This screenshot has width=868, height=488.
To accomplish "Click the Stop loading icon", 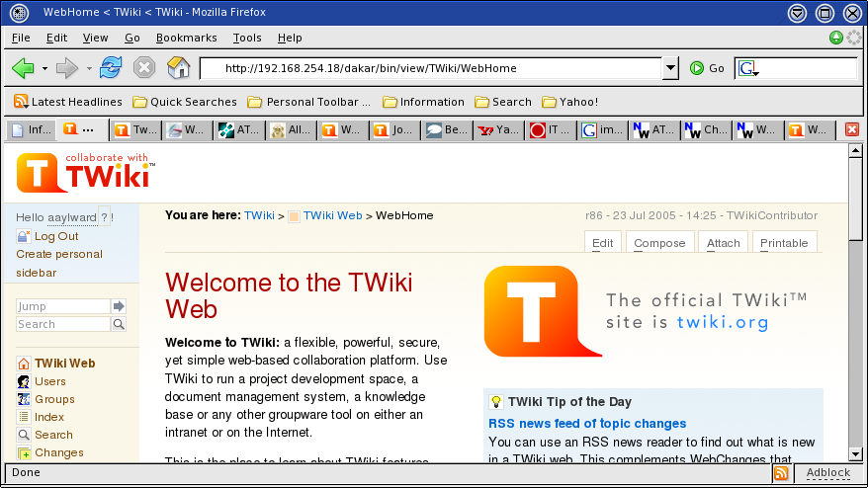I will (x=144, y=68).
